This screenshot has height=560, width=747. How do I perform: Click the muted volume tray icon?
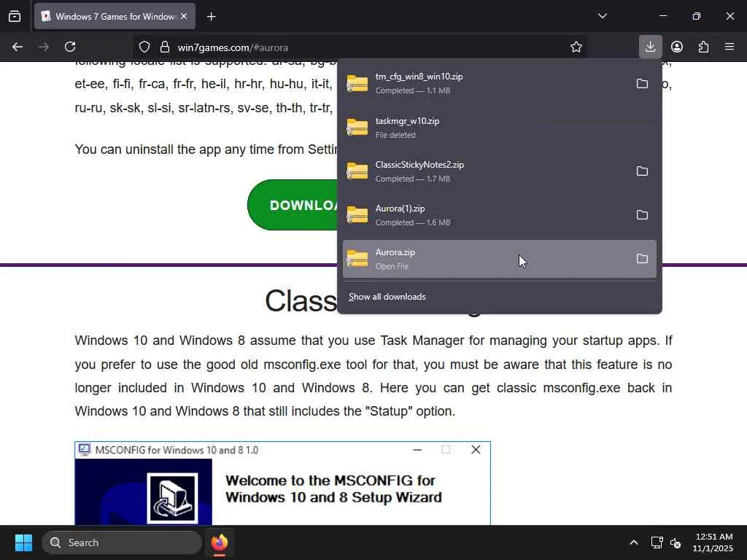676,542
